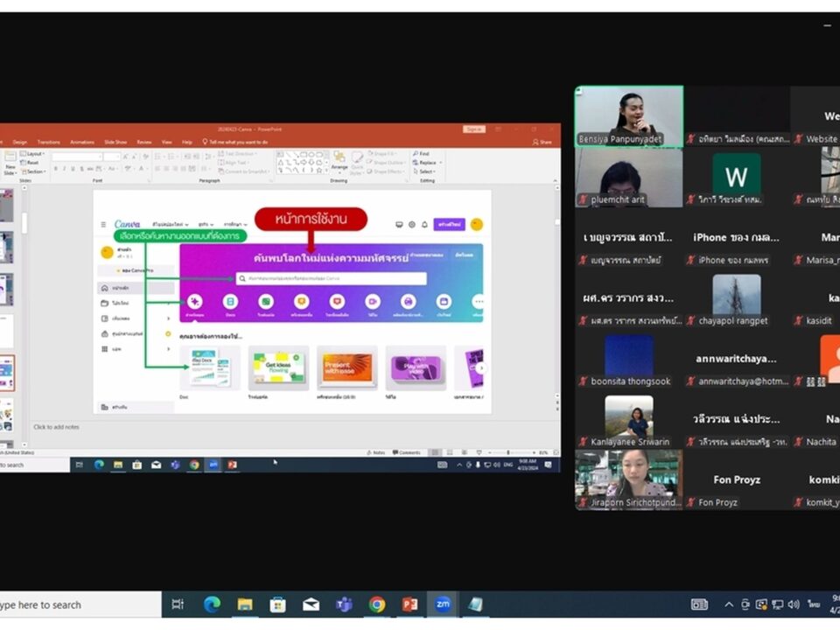This screenshot has height=630, width=840.
Task: Open the 'Present with ease' thumbnail
Action: tap(347, 367)
